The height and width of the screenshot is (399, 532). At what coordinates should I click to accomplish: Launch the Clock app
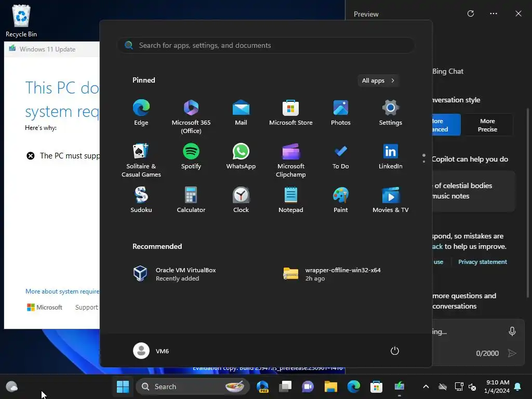tap(241, 200)
